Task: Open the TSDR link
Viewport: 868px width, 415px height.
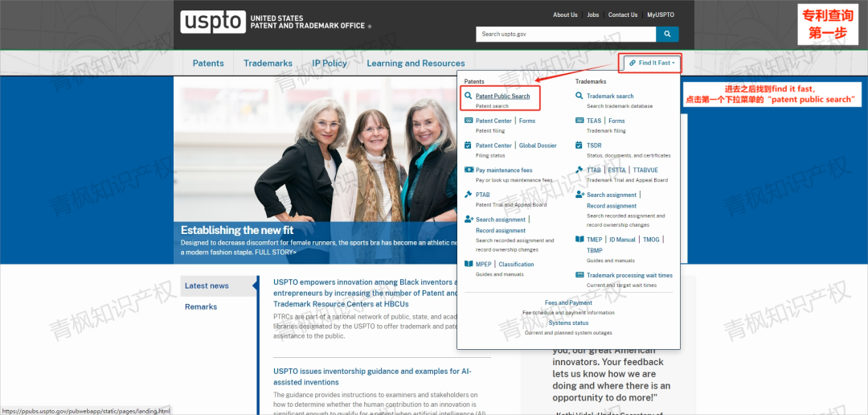Action: (594, 145)
